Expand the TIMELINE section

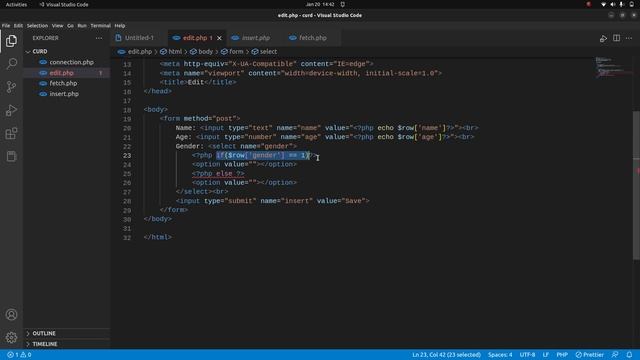[67, 344]
